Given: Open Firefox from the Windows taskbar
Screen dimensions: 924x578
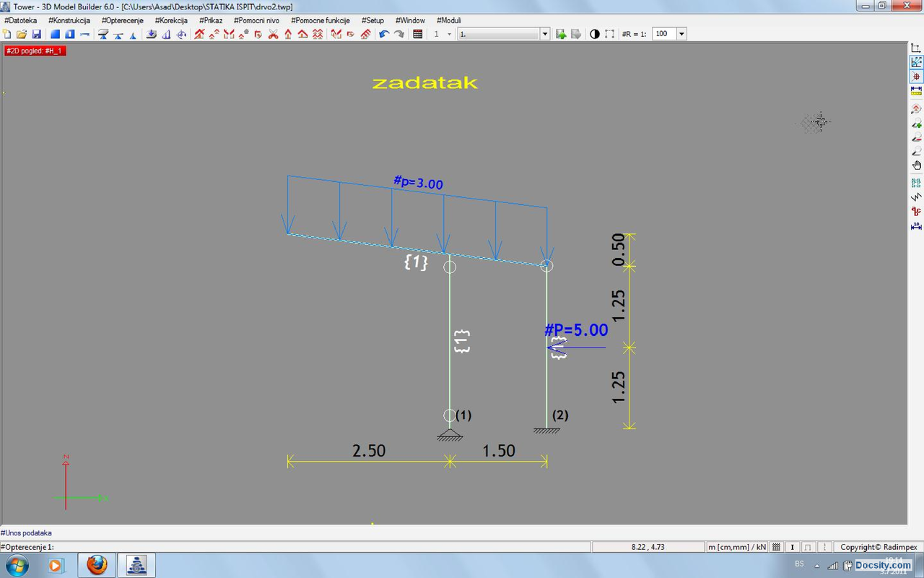Looking at the screenshot, I should click(x=97, y=565).
